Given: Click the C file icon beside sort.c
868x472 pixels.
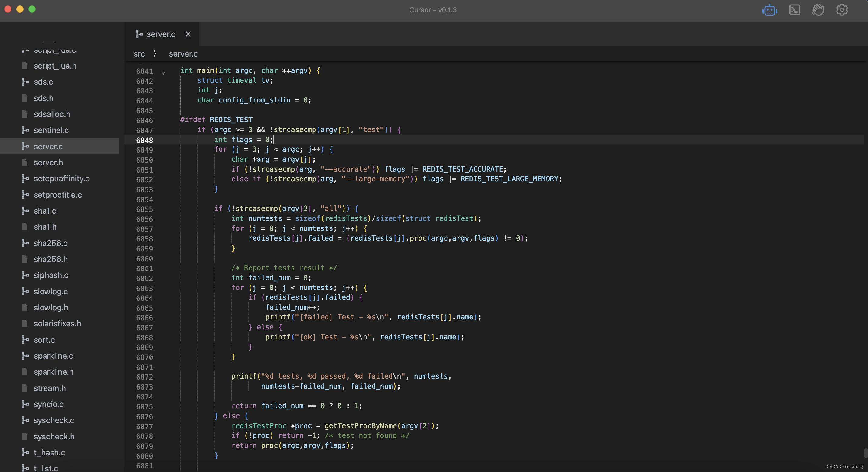Looking at the screenshot, I should pos(25,339).
